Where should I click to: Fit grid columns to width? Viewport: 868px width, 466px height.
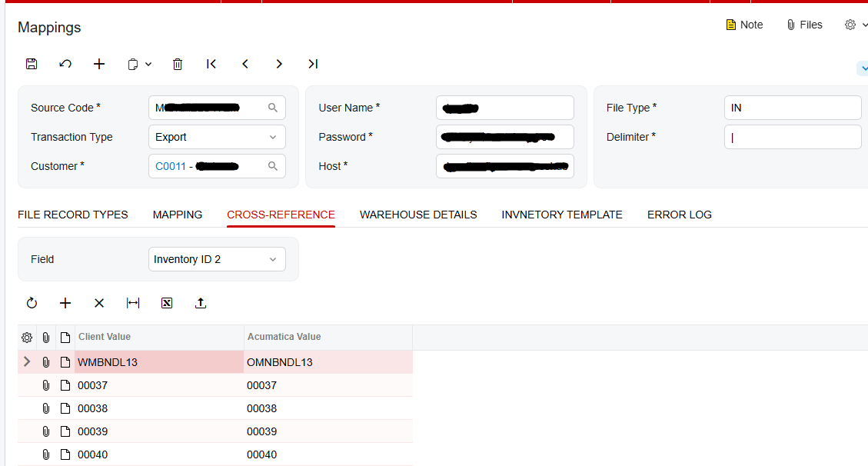click(133, 303)
